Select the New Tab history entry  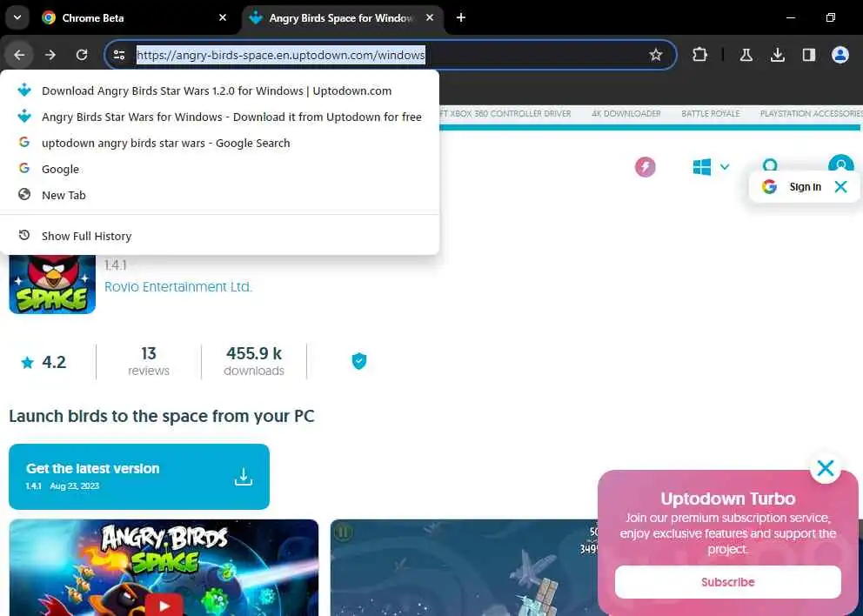[219, 195]
